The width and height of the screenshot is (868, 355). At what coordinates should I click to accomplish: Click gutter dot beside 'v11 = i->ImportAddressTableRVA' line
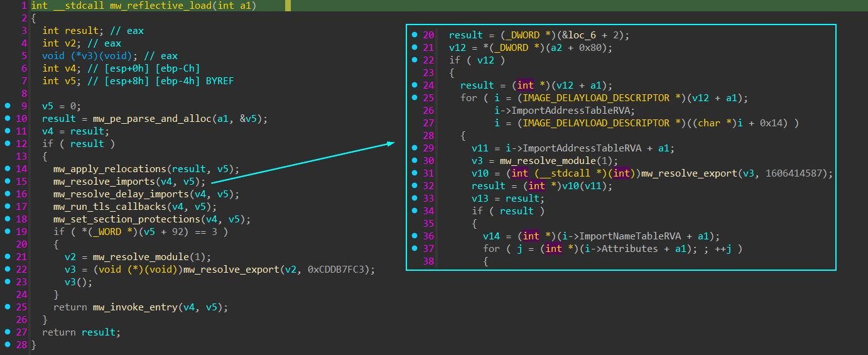(415, 148)
